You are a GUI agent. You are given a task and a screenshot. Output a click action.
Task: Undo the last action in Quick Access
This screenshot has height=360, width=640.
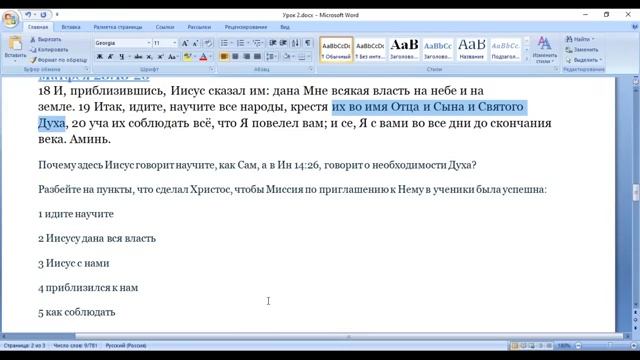[28, 15]
